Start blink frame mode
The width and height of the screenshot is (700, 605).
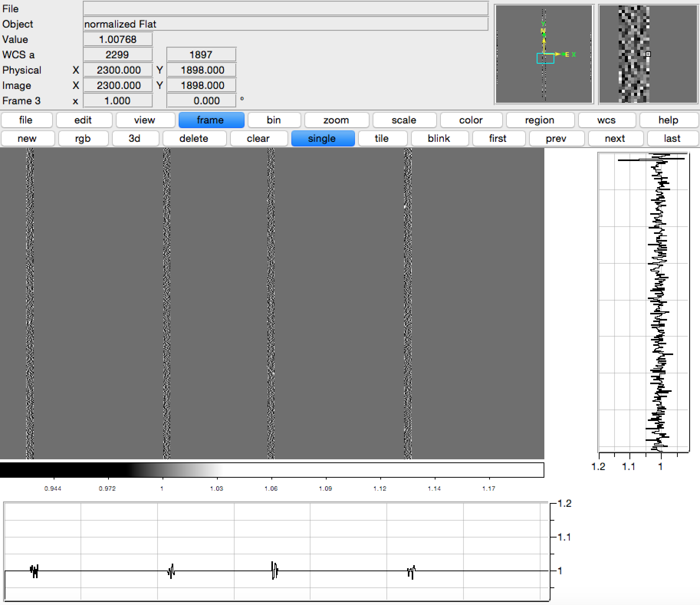pyautogui.click(x=439, y=138)
